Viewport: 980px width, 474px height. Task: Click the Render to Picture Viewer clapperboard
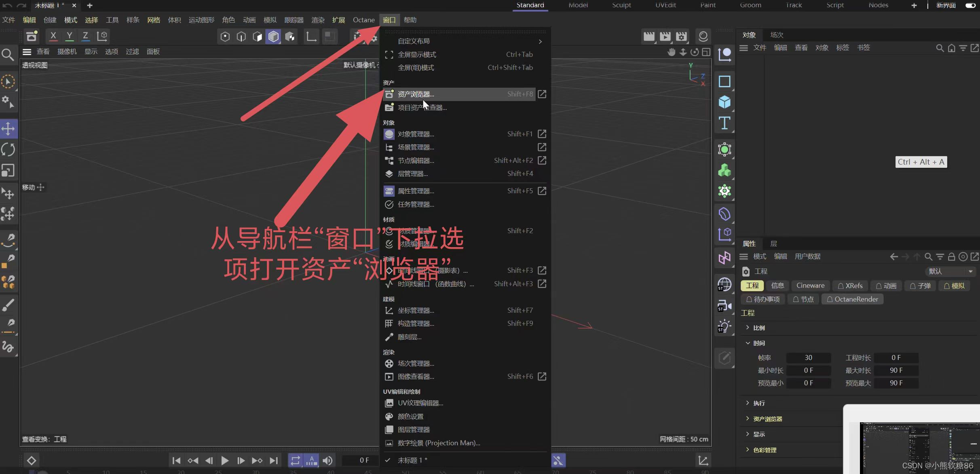[x=665, y=36]
